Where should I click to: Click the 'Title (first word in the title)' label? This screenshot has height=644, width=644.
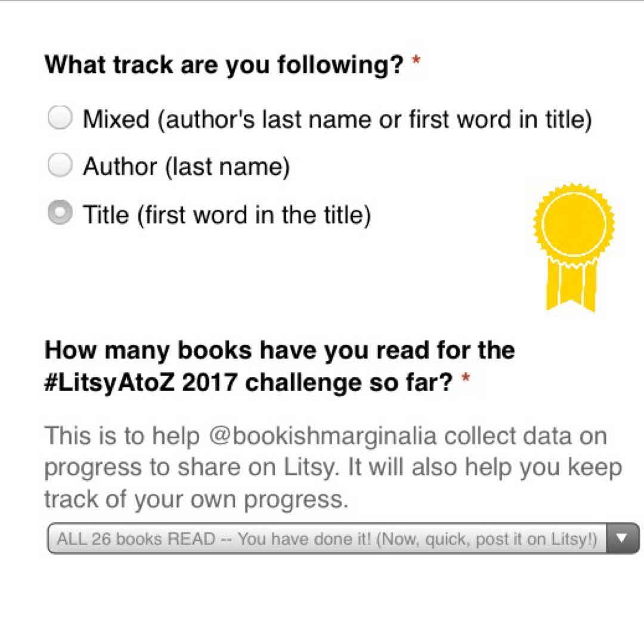click(x=227, y=215)
